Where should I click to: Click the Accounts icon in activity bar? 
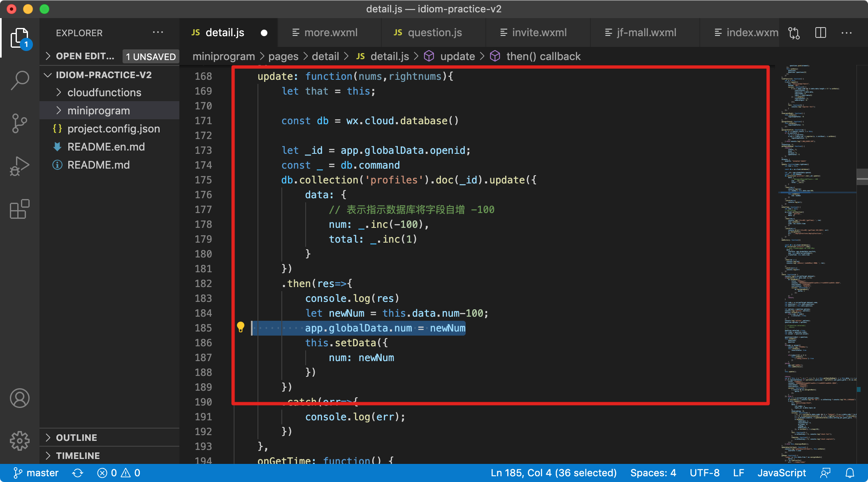(20, 398)
